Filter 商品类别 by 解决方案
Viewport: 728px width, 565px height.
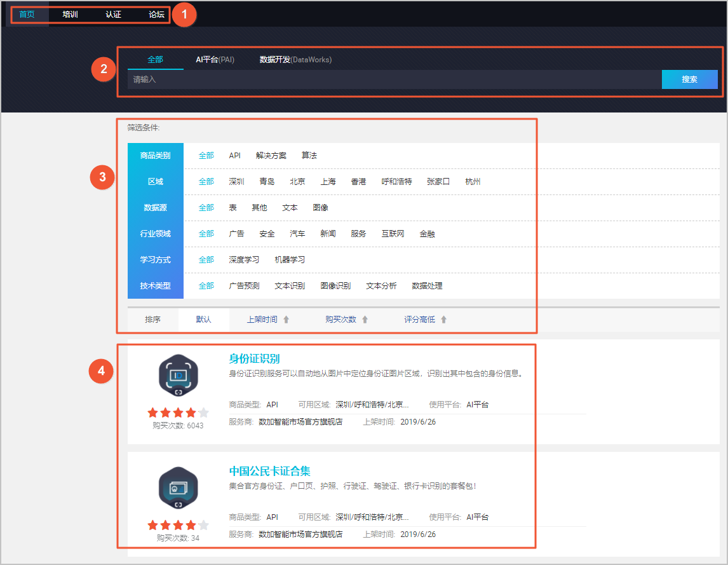point(271,156)
